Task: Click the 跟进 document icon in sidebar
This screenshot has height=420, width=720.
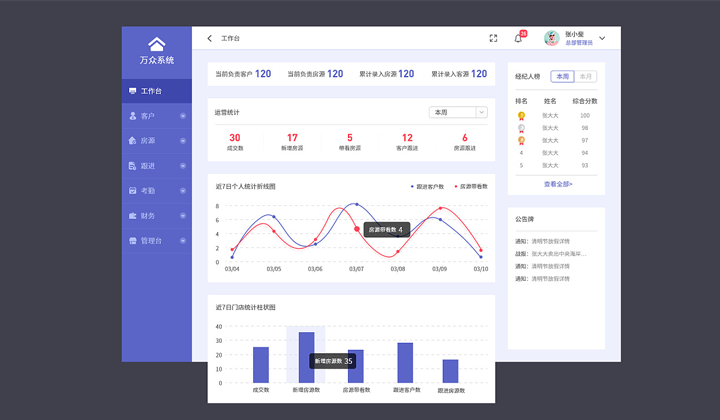Action: tap(132, 166)
